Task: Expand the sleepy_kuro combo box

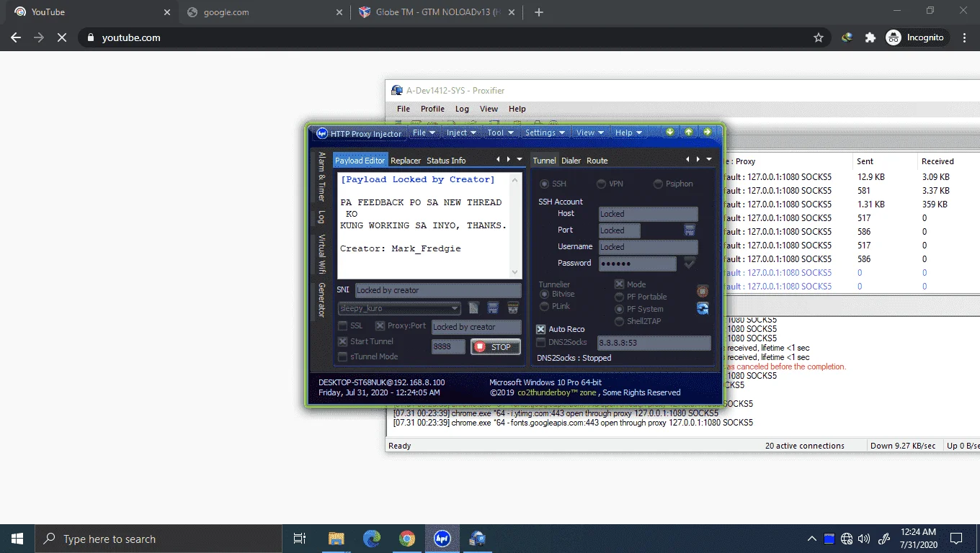Action: [455, 309]
